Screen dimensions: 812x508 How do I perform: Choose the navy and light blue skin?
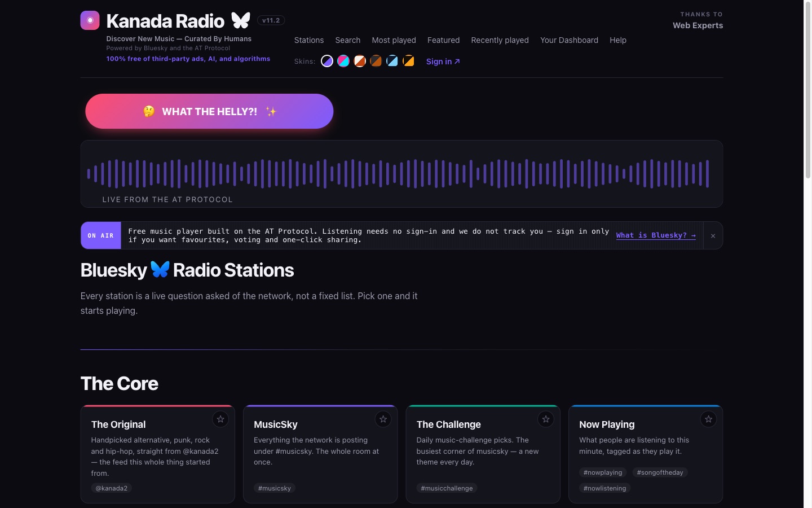(x=392, y=61)
